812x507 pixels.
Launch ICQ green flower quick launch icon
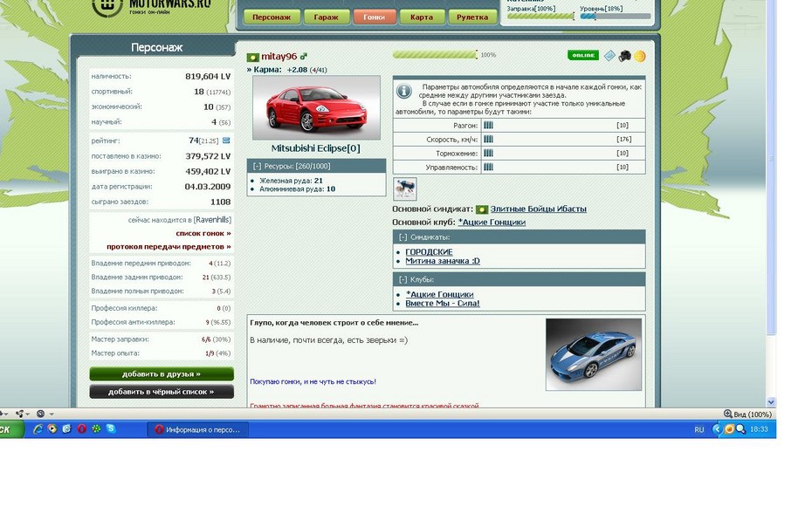(96, 428)
